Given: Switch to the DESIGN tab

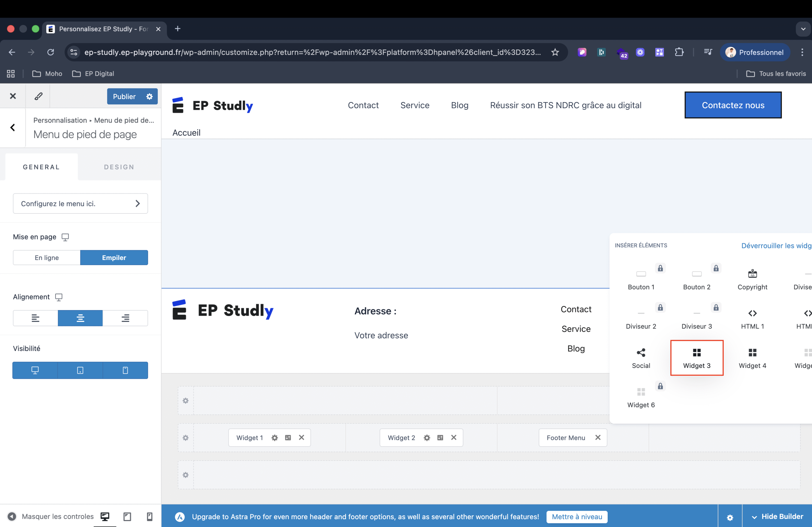Looking at the screenshot, I should pos(119,167).
